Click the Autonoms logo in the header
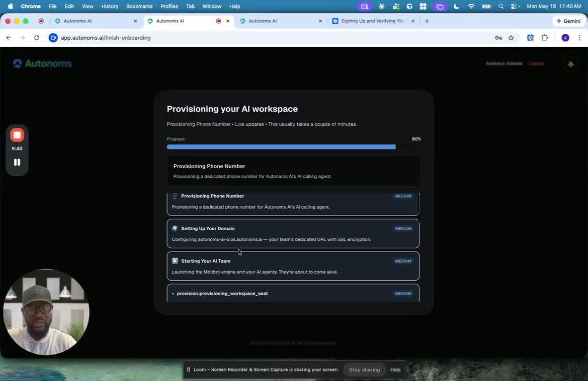 pyautogui.click(x=42, y=64)
